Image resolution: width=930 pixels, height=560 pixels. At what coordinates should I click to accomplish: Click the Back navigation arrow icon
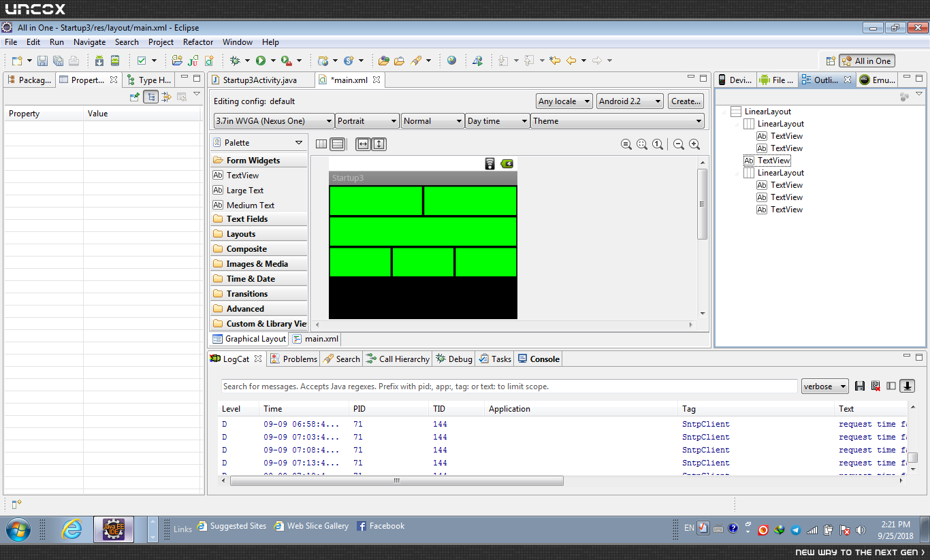(x=571, y=61)
